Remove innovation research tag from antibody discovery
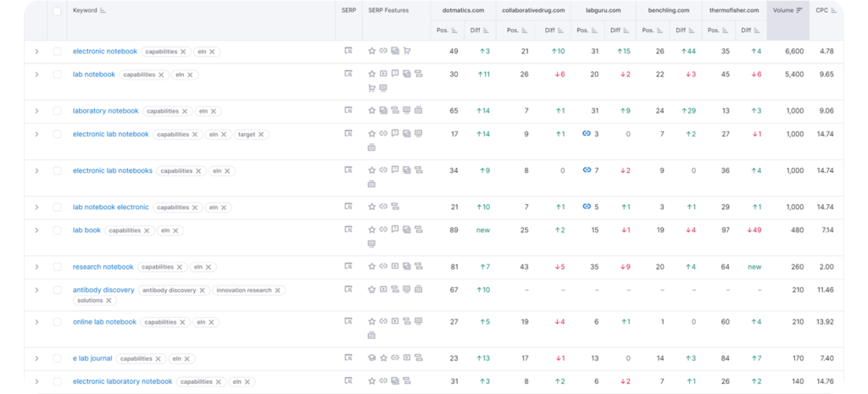This screenshot has height=394, width=868. click(x=277, y=291)
